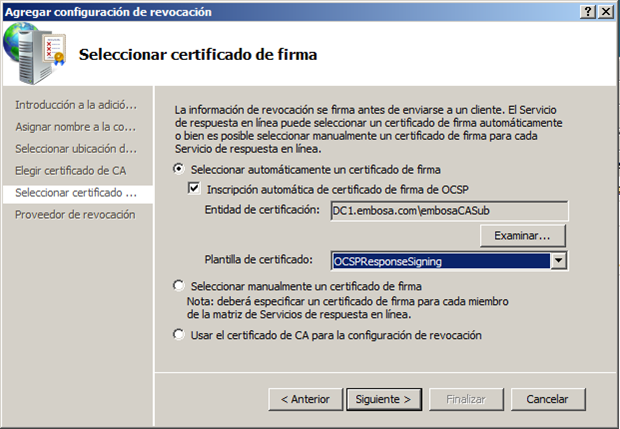This screenshot has width=620, height=429.
Task: Switch to 'Elegir certificado de CA' step
Action: click(x=71, y=170)
